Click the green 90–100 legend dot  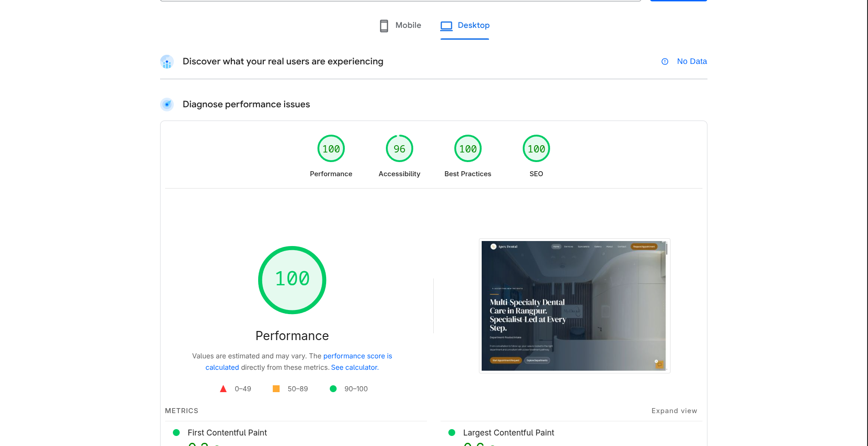click(x=333, y=388)
